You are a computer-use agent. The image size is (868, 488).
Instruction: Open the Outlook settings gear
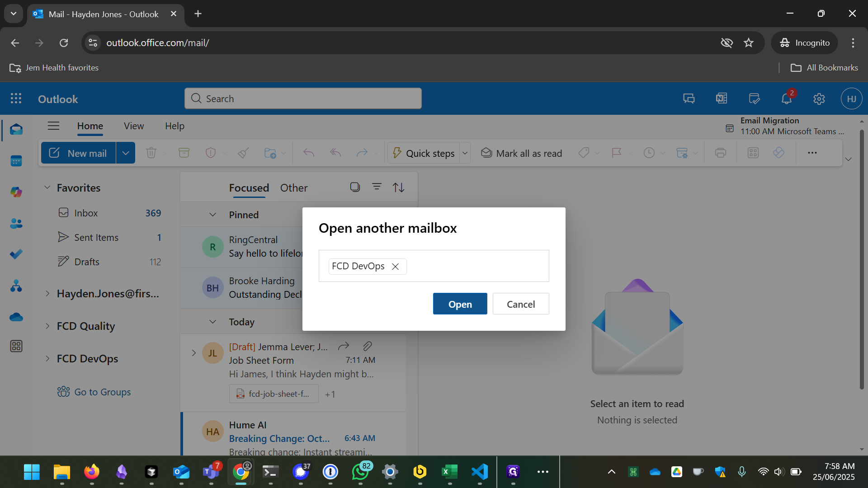819,99
